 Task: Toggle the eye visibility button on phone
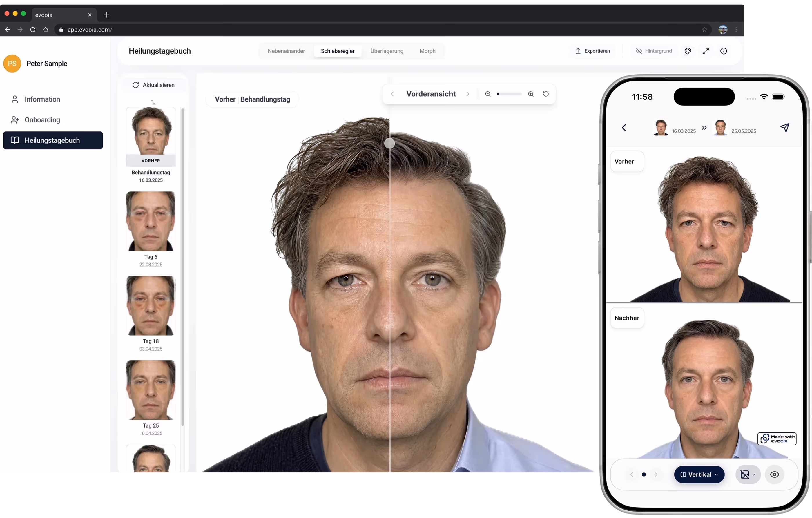coord(775,474)
